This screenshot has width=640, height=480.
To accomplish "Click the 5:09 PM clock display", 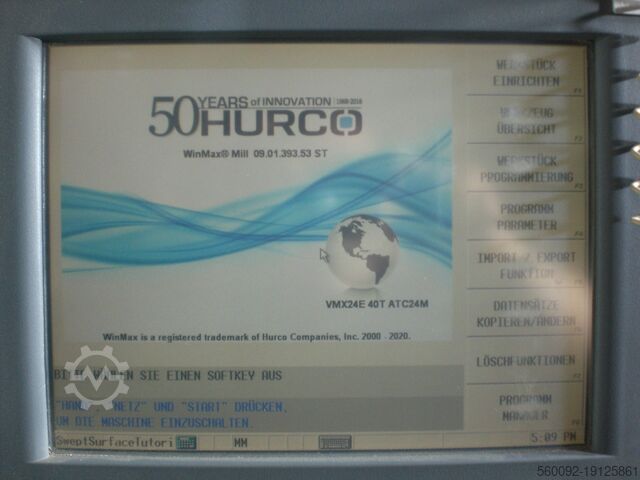I will coord(553,438).
